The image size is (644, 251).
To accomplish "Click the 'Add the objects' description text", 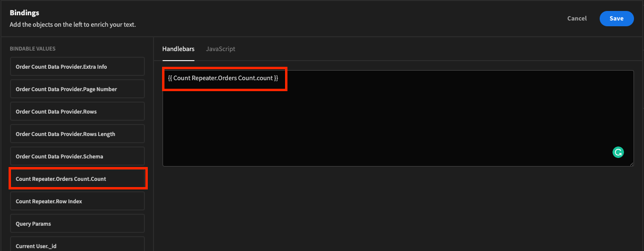I will tap(72, 24).
